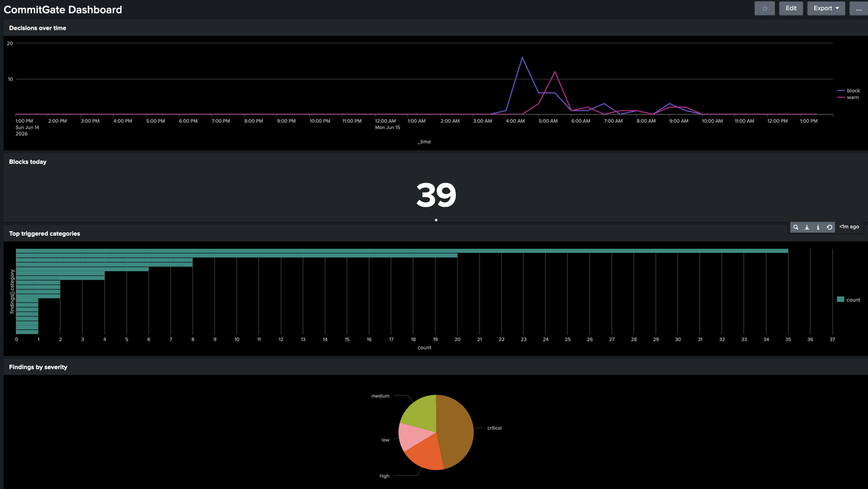Click the Blocks today value 39
The image size is (868, 489).
pos(436,195)
